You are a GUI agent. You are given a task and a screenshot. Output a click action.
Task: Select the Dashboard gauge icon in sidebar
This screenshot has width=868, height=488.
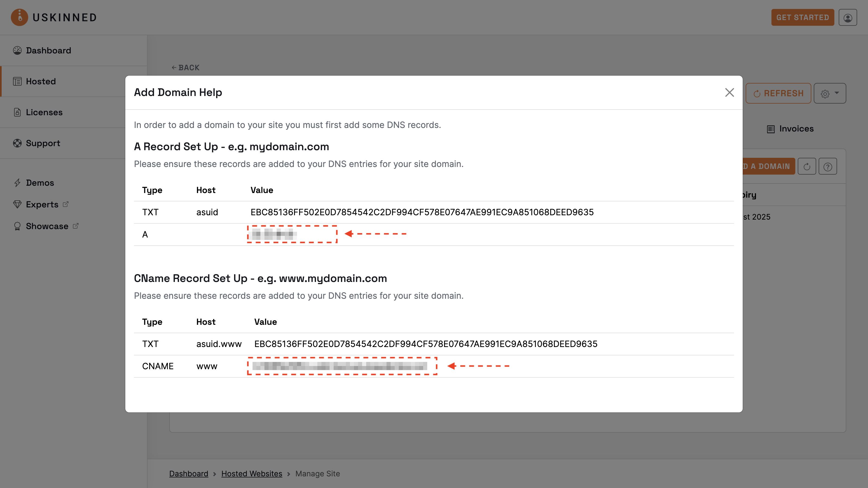click(x=18, y=50)
